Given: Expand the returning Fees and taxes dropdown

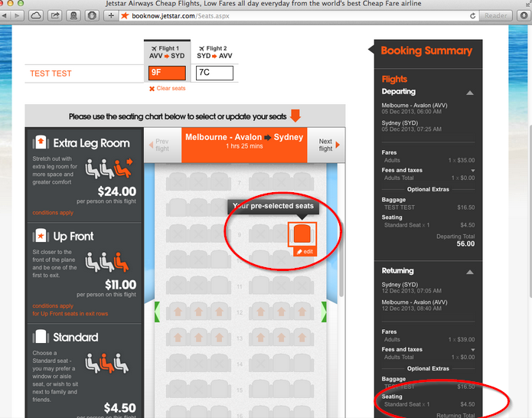Looking at the screenshot, I should tap(472, 350).
